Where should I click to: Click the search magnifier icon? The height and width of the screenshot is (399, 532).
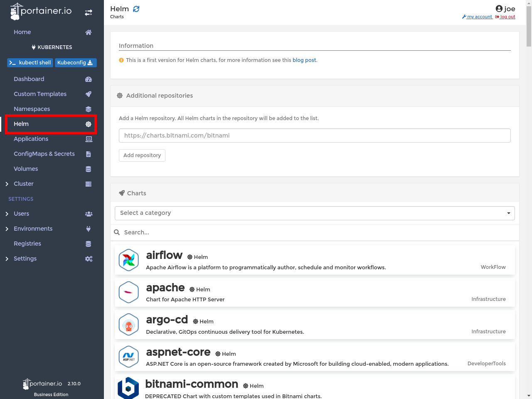pyautogui.click(x=117, y=232)
